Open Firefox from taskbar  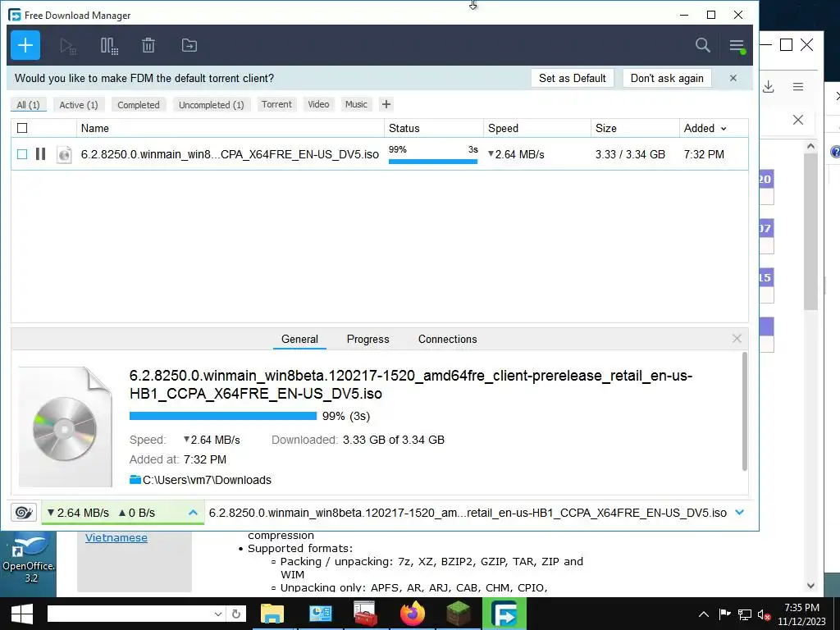point(413,614)
